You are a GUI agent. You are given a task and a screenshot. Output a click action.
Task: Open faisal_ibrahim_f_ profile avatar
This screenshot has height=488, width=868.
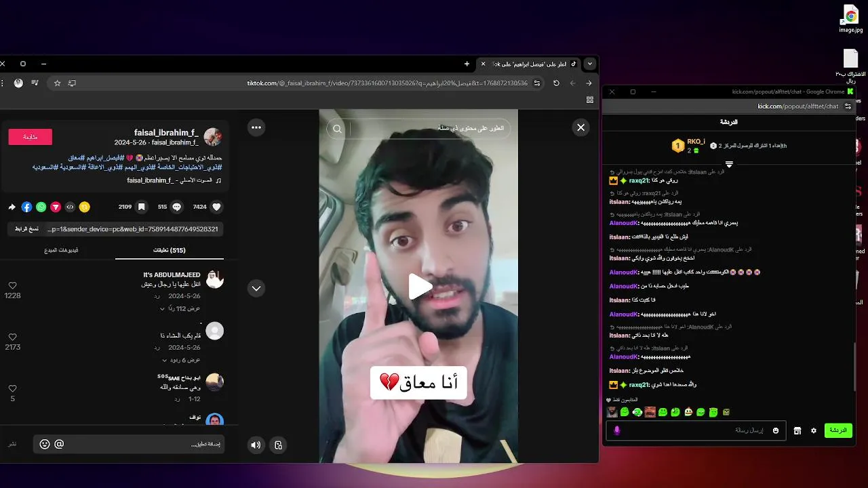pos(213,137)
